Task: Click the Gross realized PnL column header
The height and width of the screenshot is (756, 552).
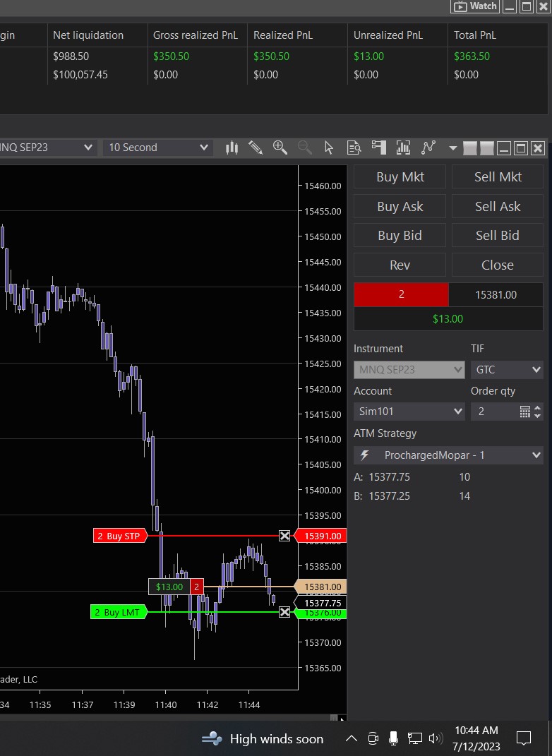Action: (196, 35)
